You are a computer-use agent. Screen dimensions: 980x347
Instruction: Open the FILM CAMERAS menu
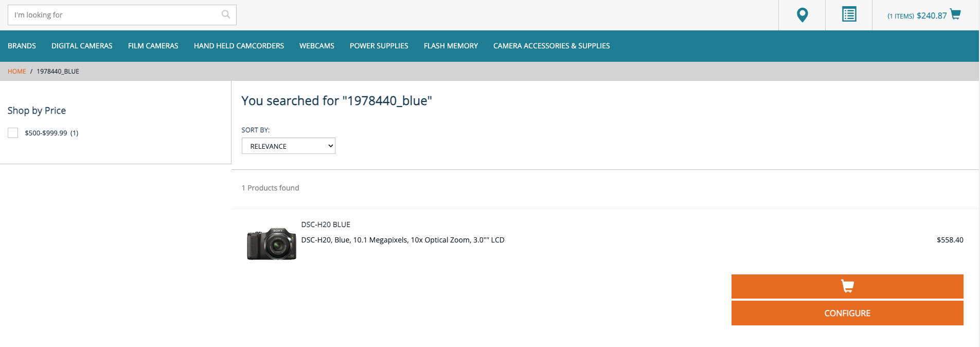(x=153, y=46)
